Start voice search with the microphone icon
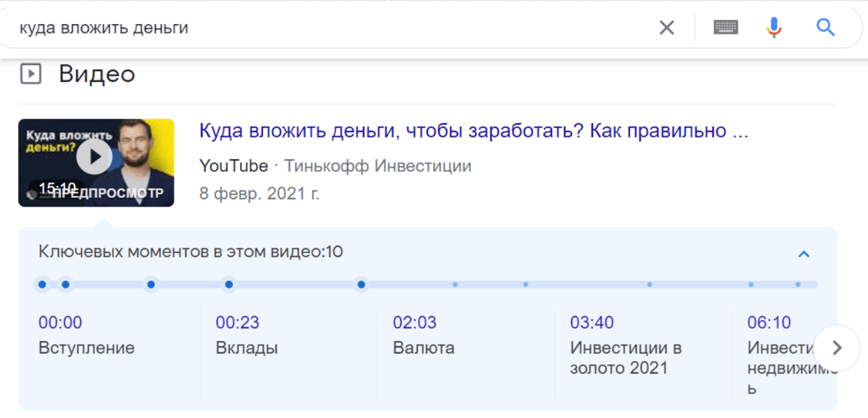The width and height of the screenshot is (868, 418). (774, 28)
